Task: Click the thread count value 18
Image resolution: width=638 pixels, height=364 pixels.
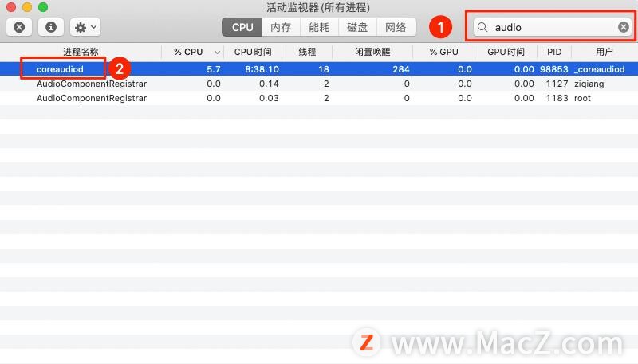Action: 324,69
